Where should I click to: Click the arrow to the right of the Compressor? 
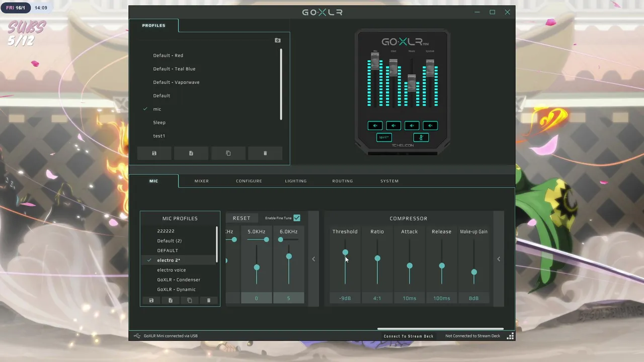click(499, 259)
